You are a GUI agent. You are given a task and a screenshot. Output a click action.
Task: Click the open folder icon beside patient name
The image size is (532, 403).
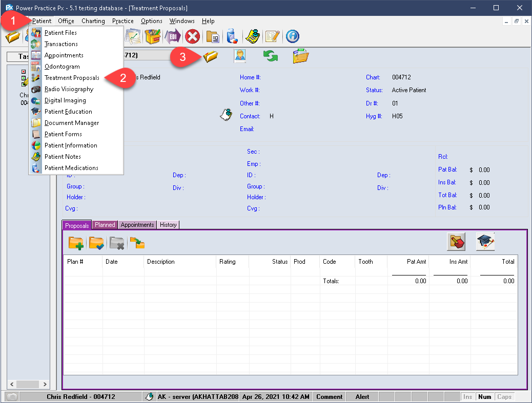click(211, 56)
